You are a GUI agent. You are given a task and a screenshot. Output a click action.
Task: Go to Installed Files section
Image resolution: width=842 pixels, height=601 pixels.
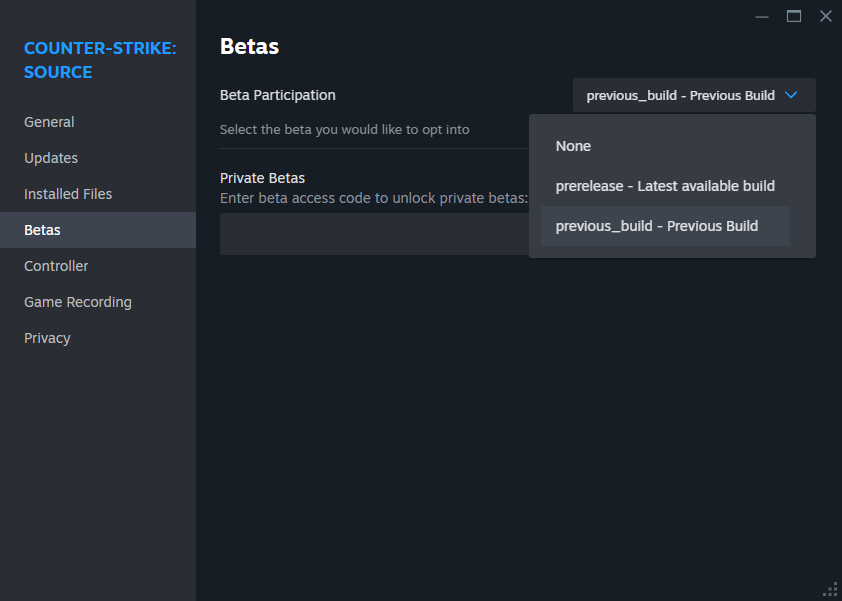click(98, 194)
